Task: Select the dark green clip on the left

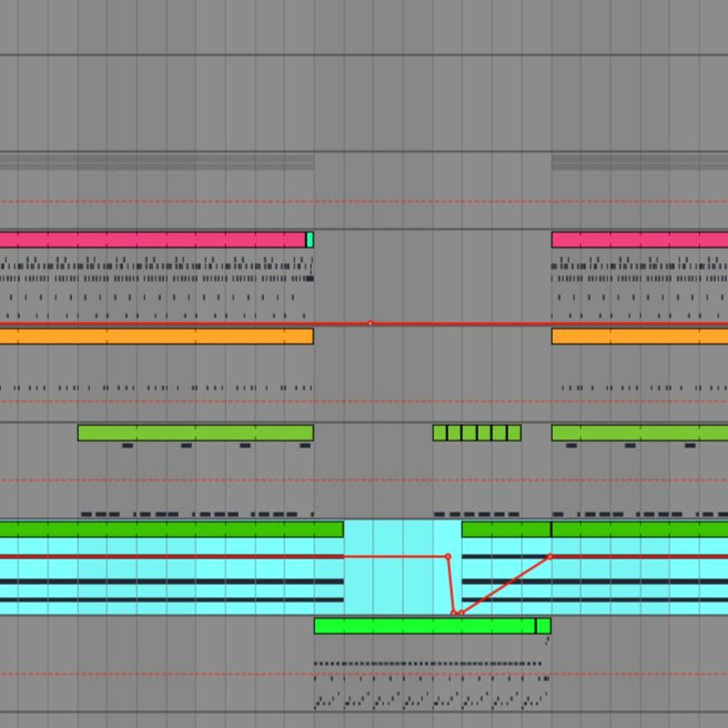Action: [x=172, y=529]
